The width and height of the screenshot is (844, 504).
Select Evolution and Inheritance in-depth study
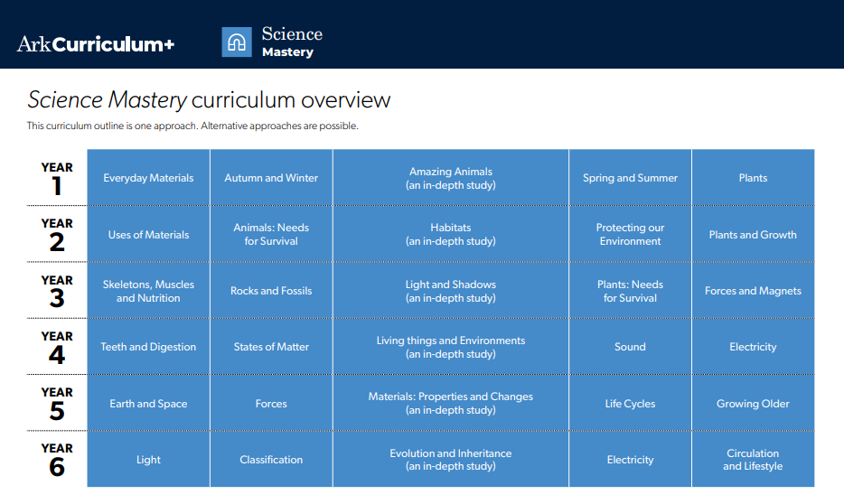[450, 460]
